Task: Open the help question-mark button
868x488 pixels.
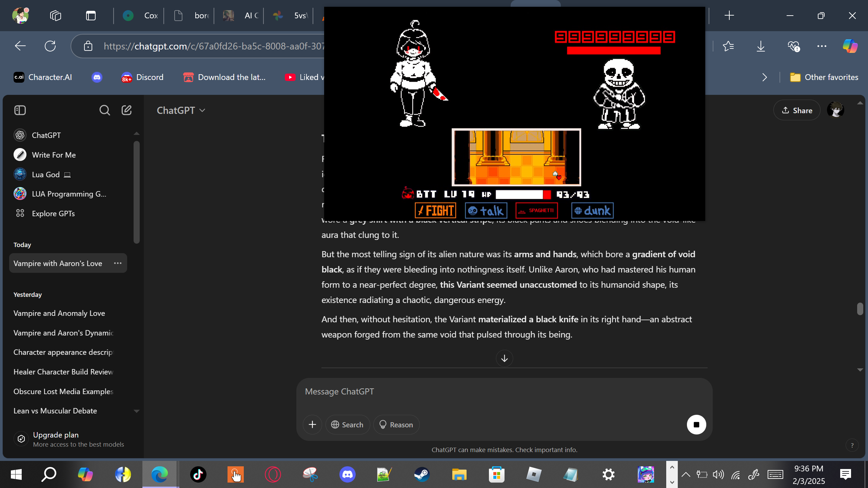Action: 852,446
